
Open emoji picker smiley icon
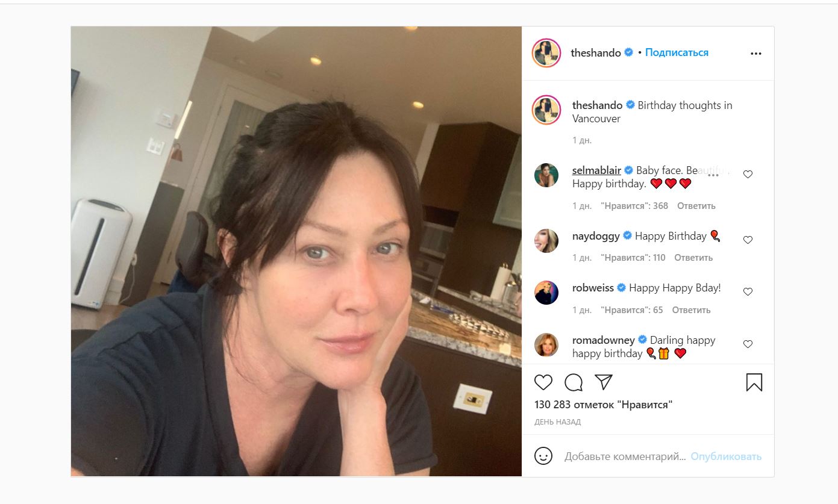tap(543, 456)
